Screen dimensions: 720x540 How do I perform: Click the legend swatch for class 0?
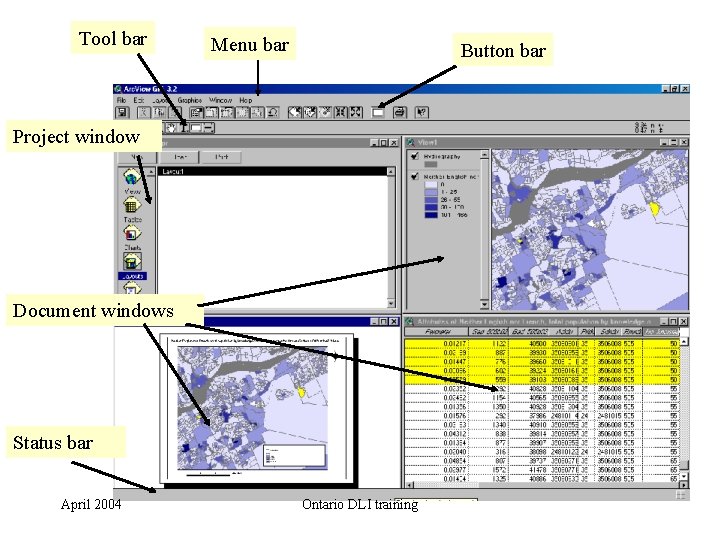click(x=431, y=184)
